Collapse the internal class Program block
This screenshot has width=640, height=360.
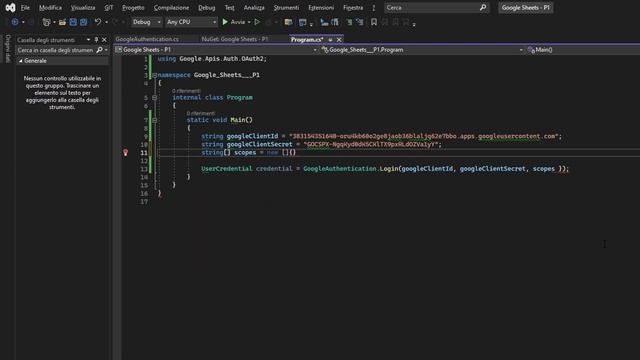pos(155,98)
